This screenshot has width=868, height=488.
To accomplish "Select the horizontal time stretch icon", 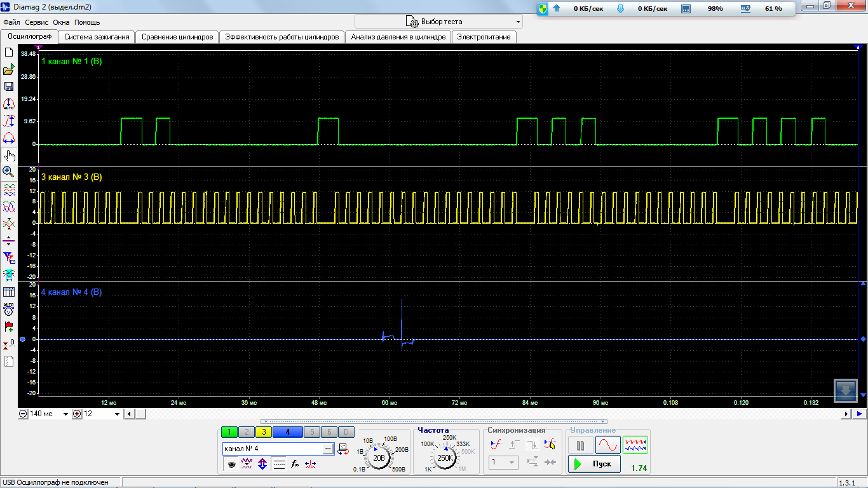I will click(x=9, y=138).
